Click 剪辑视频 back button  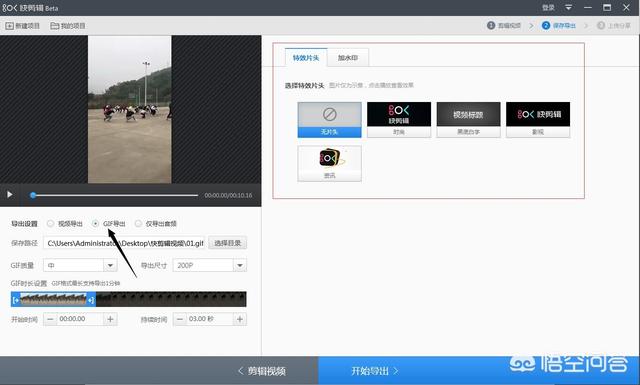tap(262, 371)
